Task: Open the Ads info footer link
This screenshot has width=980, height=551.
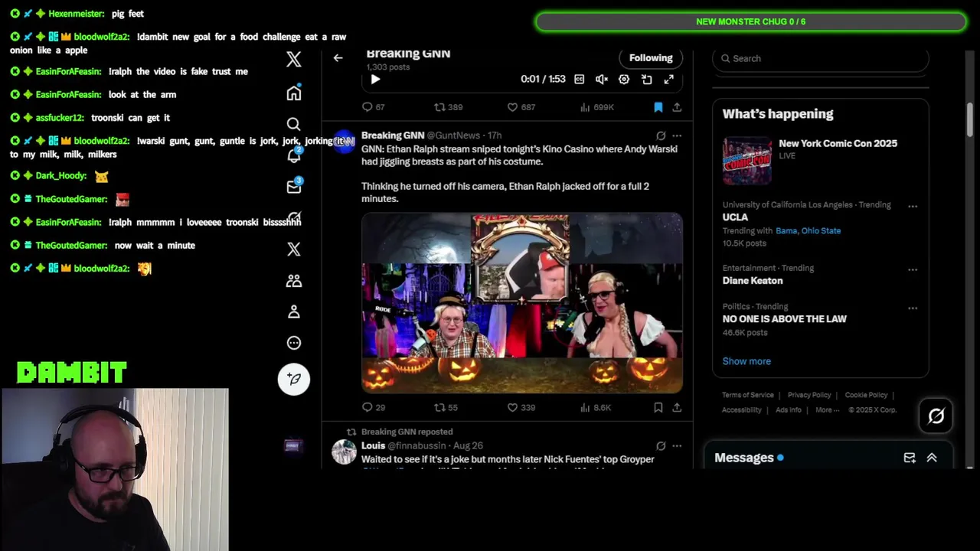Action: coord(789,410)
